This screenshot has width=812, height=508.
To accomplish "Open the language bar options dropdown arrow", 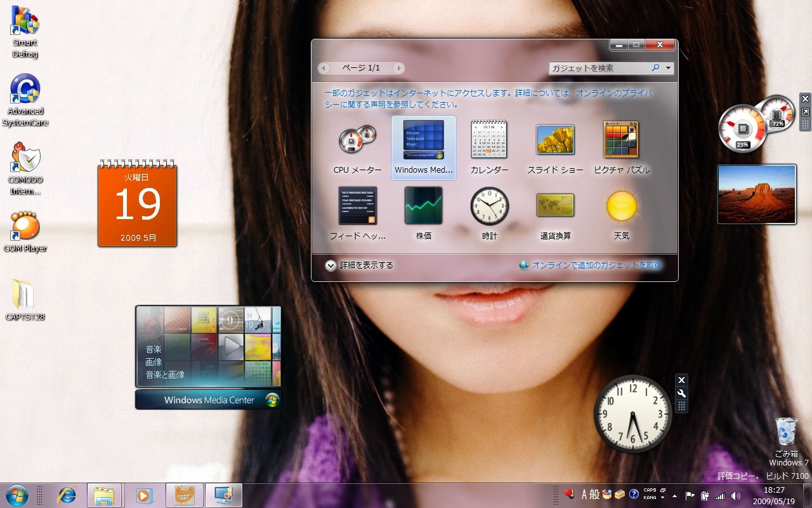I will pyautogui.click(x=663, y=498).
